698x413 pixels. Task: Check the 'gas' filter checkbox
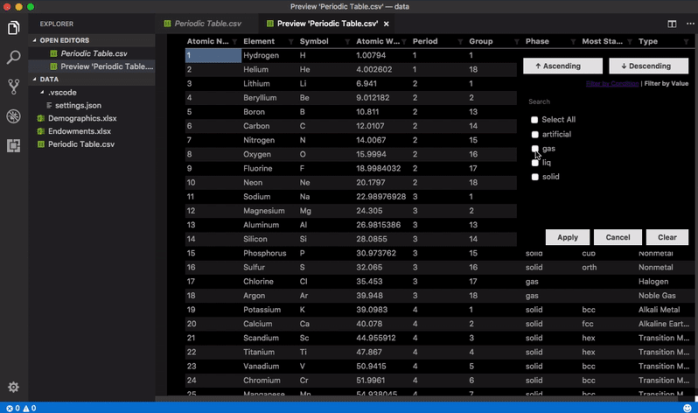click(x=535, y=148)
